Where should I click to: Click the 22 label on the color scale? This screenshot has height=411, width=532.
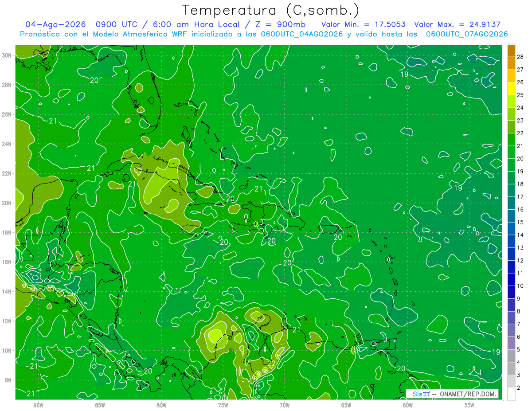(521, 133)
